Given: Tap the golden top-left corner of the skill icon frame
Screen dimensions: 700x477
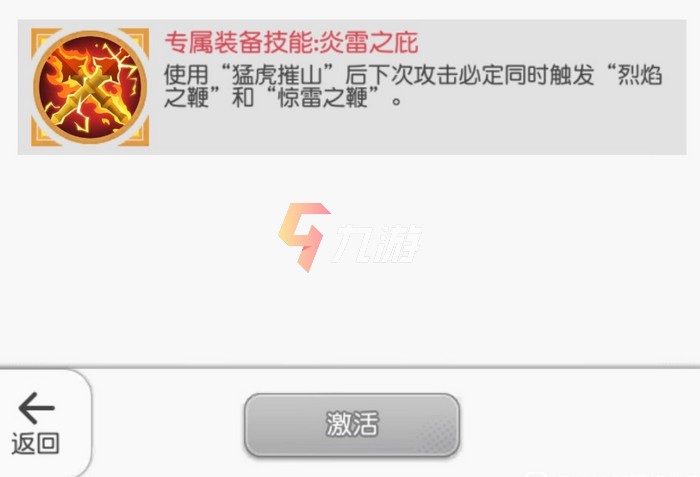Looking at the screenshot, I should pos(42,39).
